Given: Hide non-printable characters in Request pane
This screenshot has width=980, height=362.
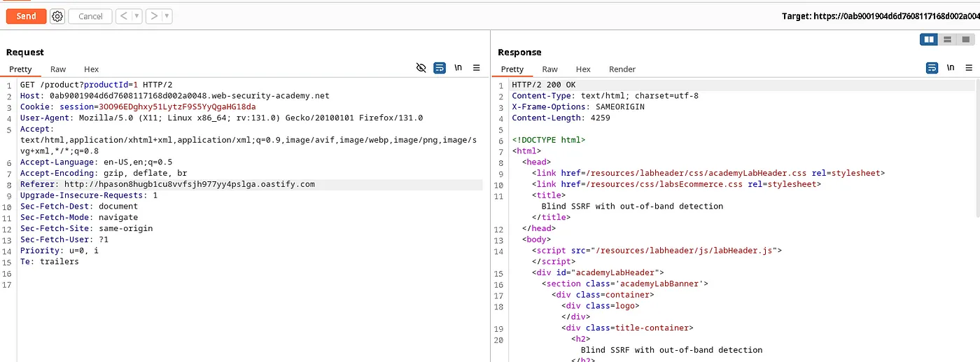Looking at the screenshot, I should pos(421,68).
